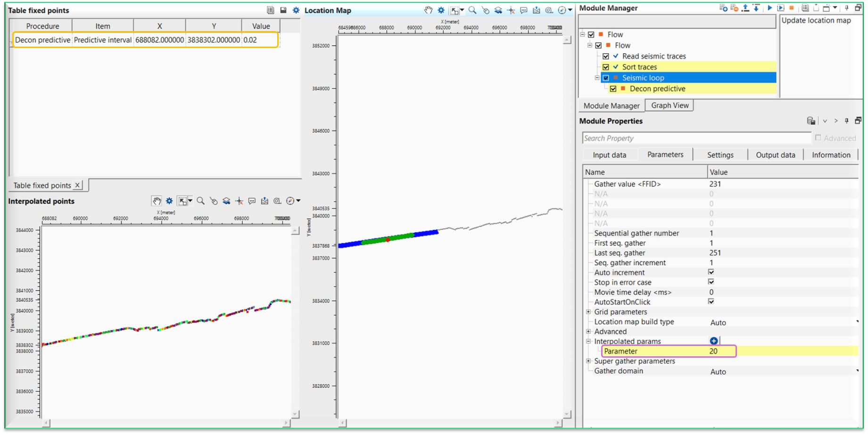Switch to the Graph View tab

(x=670, y=106)
